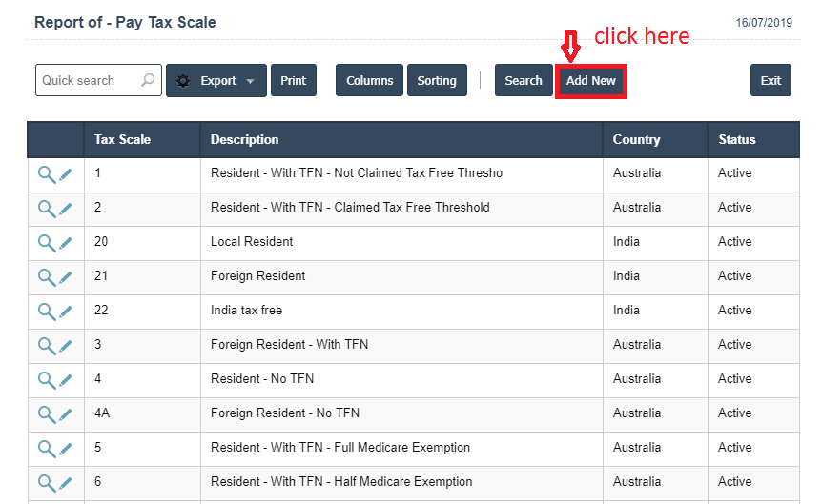Open magnifier icon for India tax free row
Screen dimensions: 822x504
tap(46, 311)
